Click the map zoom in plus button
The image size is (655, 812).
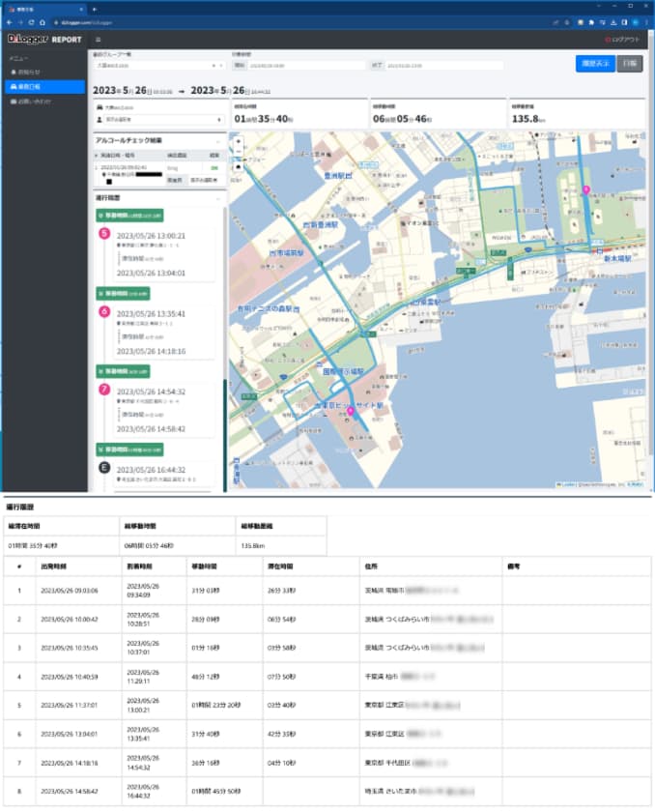coord(238,141)
